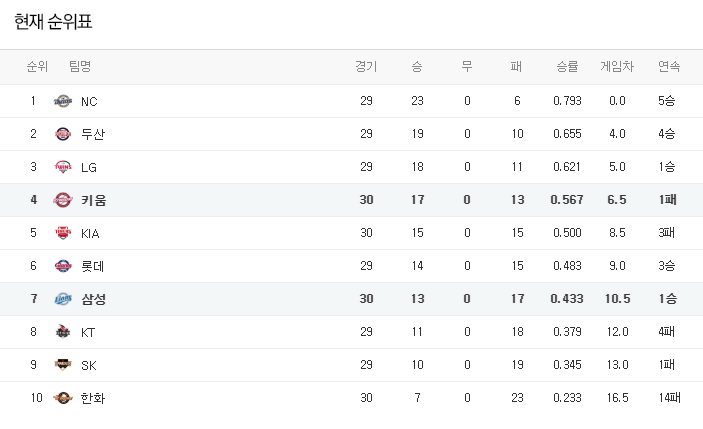This screenshot has width=703, height=429.
Task: Click the SK Wyverns team logo
Action: pyautogui.click(x=63, y=365)
